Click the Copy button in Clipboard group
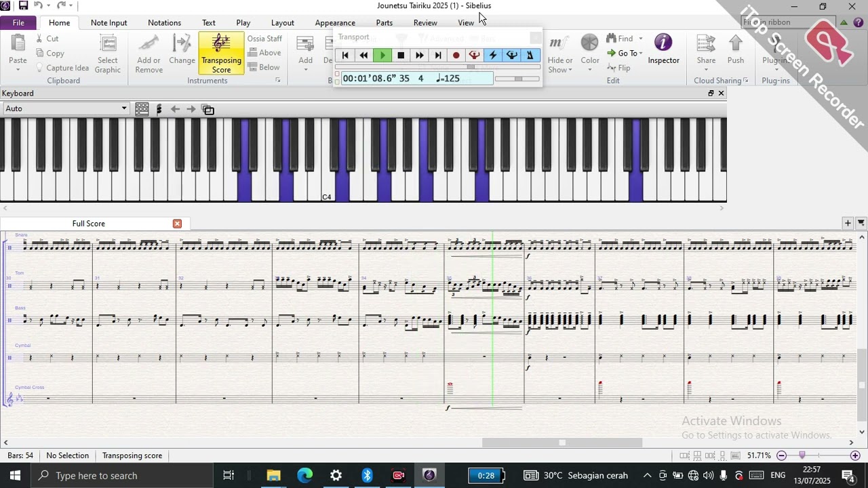 click(50, 54)
